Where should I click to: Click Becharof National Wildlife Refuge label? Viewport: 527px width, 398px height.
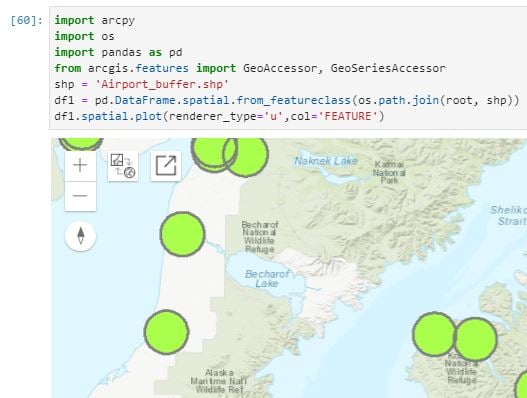[x=260, y=237]
